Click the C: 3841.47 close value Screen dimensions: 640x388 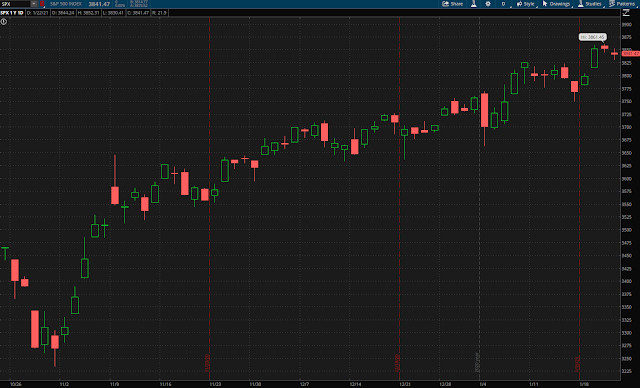click(x=138, y=13)
